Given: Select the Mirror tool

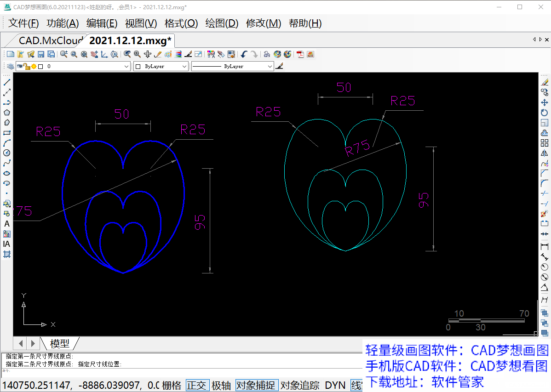Looking at the screenshot, I should [544, 153].
